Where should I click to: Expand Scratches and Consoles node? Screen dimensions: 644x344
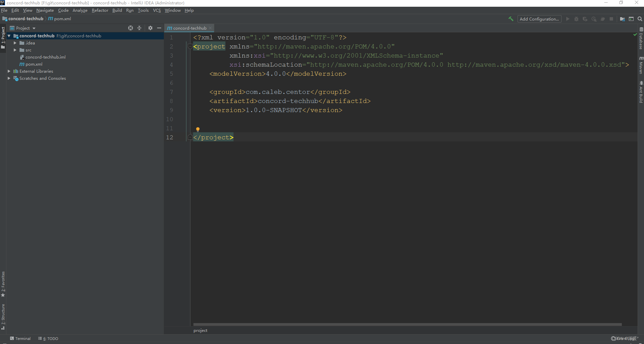click(x=9, y=78)
